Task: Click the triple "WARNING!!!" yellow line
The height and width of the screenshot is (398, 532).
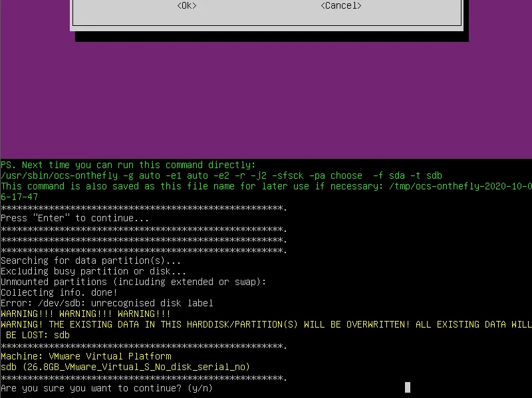Action: pos(85,314)
